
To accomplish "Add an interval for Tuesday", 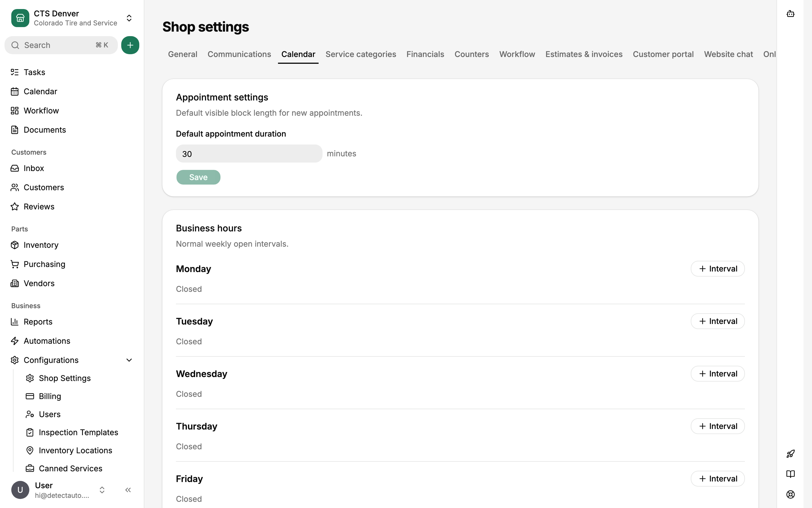I will [718, 321].
